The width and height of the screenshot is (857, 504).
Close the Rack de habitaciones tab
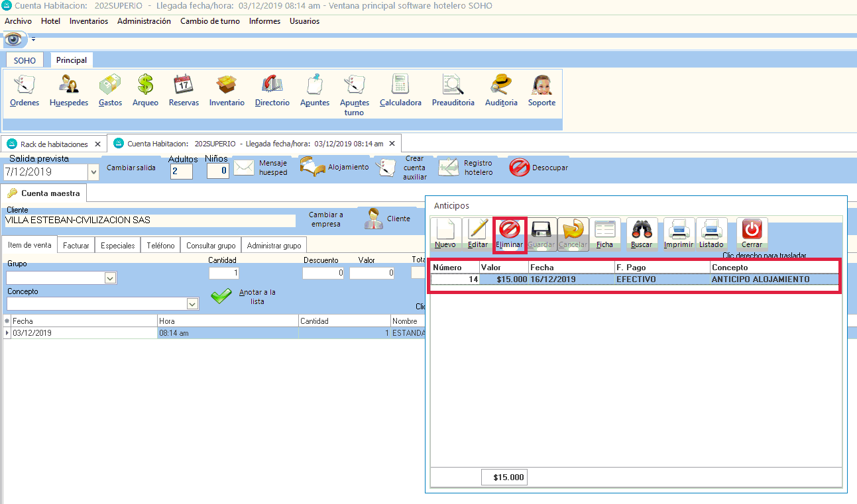pos(97,144)
